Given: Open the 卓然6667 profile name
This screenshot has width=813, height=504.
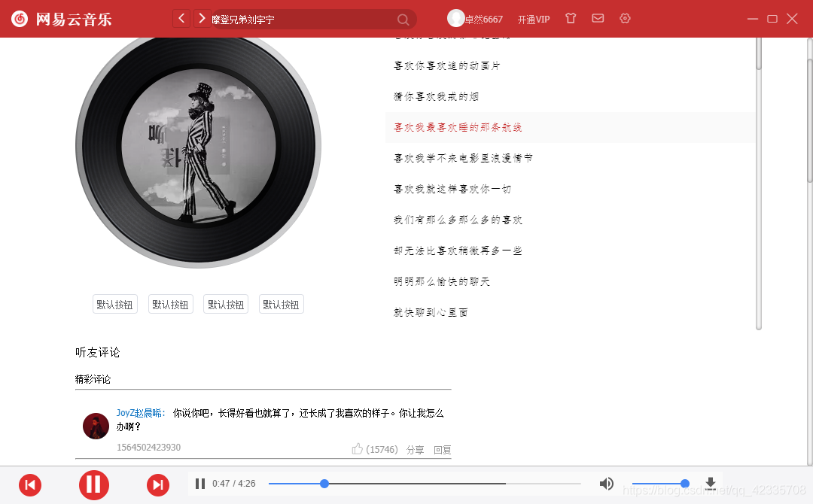Looking at the screenshot, I should tap(483, 20).
